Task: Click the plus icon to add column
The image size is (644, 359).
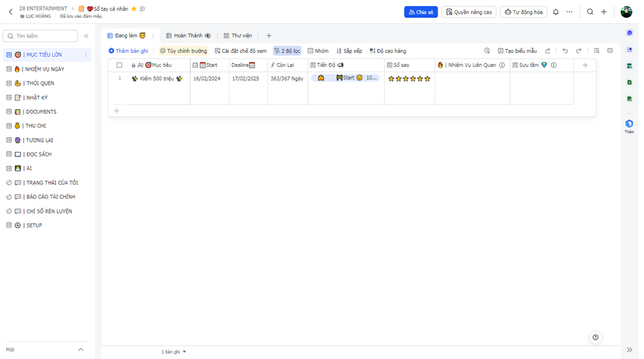Action: (x=585, y=65)
